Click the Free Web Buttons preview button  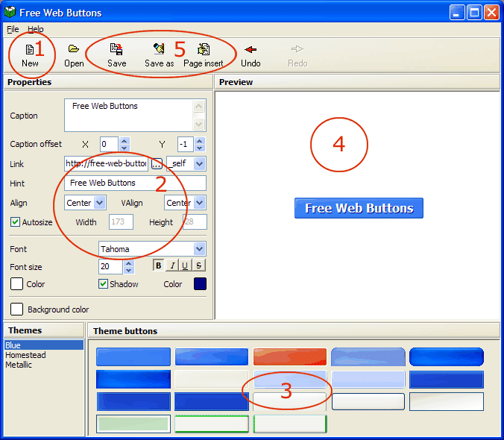359,208
